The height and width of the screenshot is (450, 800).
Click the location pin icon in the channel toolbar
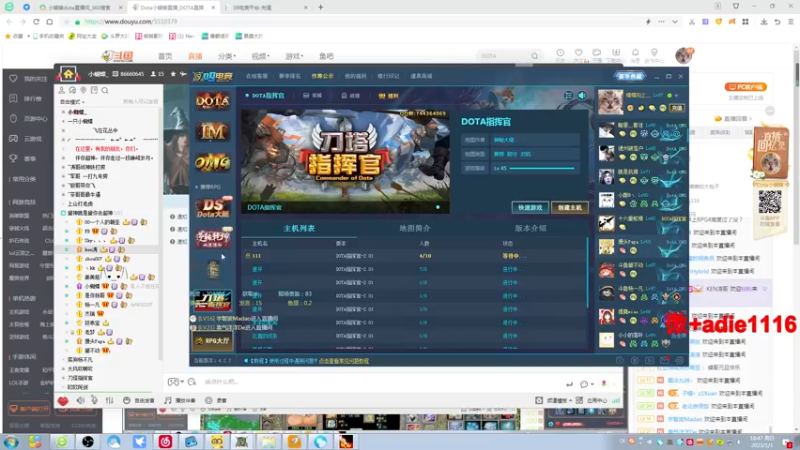tap(83, 90)
